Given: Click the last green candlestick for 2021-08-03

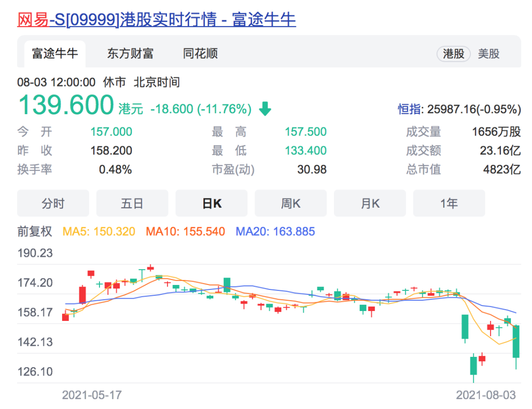Looking at the screenshot, I should click(516, 342).
